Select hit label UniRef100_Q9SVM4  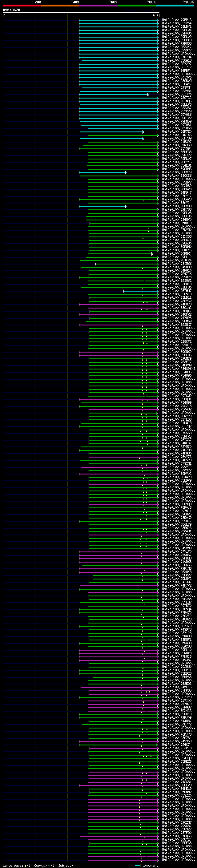point(176,88)
